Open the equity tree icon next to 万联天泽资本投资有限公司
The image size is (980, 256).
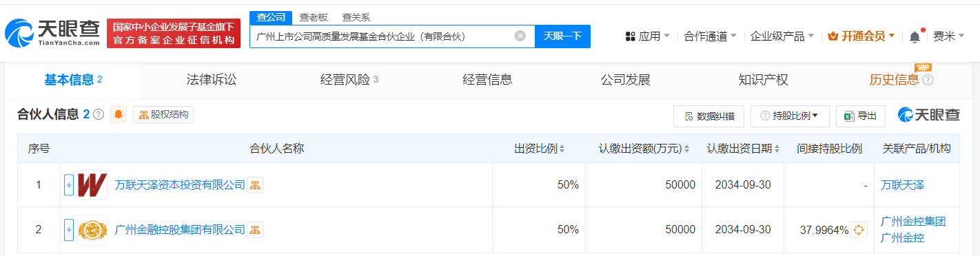click(x=255, y=185)
